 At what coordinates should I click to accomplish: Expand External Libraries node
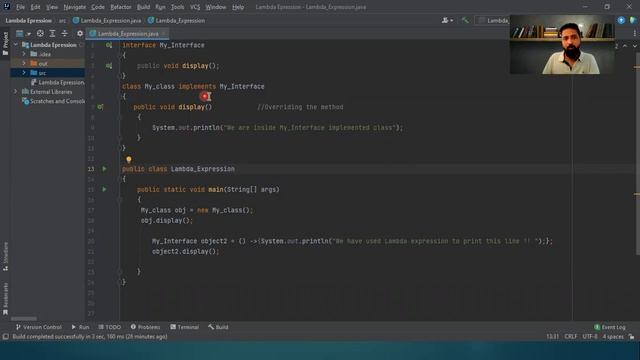(16, 91)
